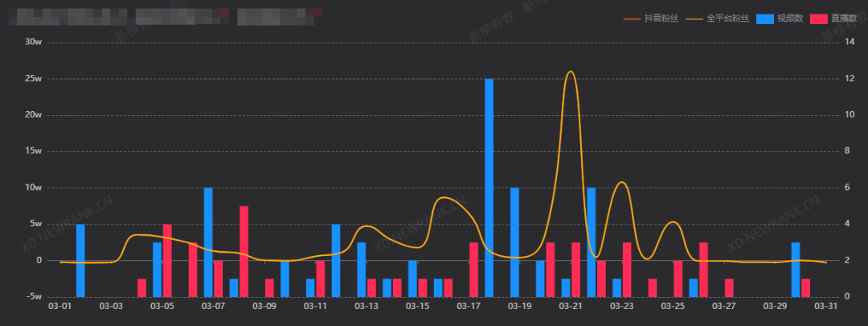Select blue bar between 03-01 and 03-03
868x326 pixels.
(81, 261)
